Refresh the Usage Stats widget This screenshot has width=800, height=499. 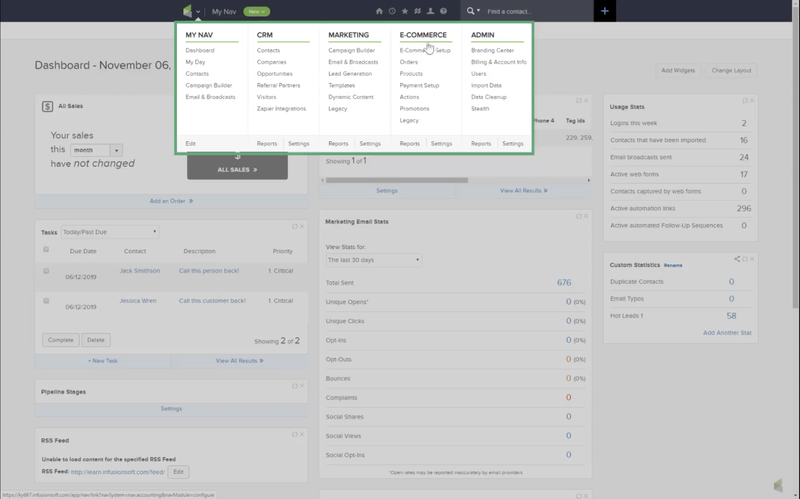point(745,101)
